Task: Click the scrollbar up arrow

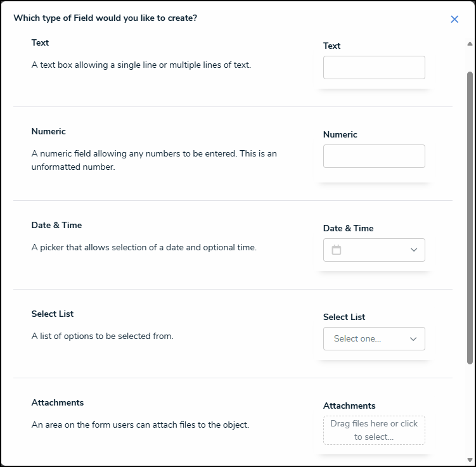Action: pyautogui.click(x=470, y=44)
